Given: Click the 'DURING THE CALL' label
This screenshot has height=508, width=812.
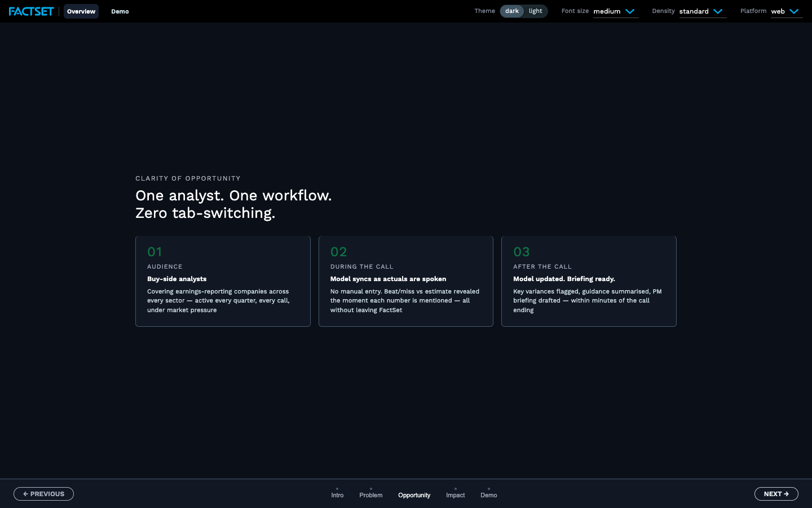Looking at the screenshot, I should point(362,266).
